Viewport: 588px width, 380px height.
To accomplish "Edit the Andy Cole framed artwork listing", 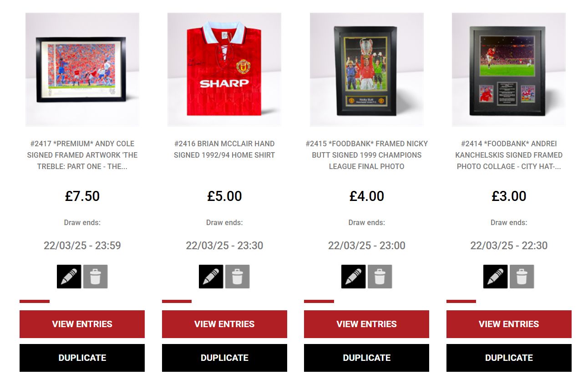I will (x=69, y=277).
